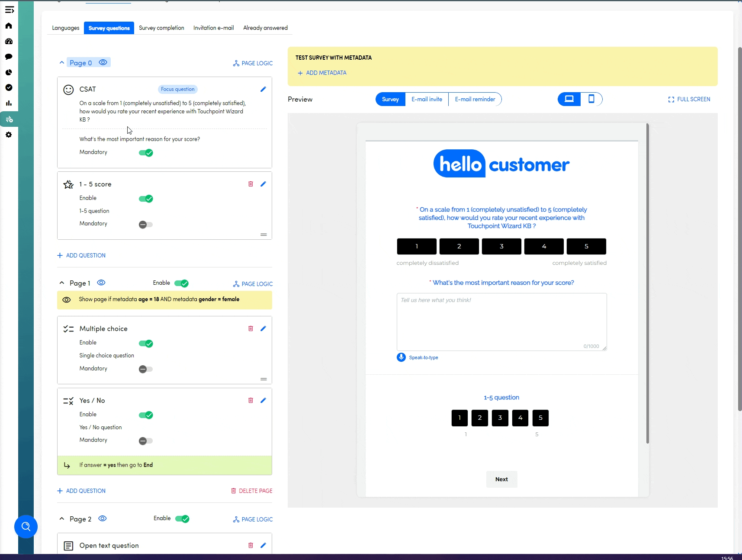Switch to the Survey completion tab
Screen dimensions: 742x560
tap(161, 28)
